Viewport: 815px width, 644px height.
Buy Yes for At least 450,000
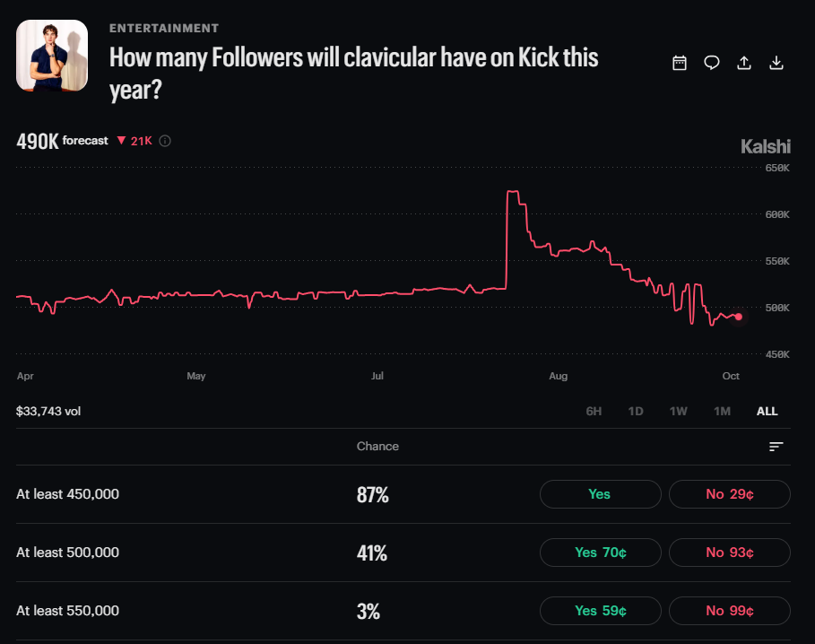click(601, 494)
